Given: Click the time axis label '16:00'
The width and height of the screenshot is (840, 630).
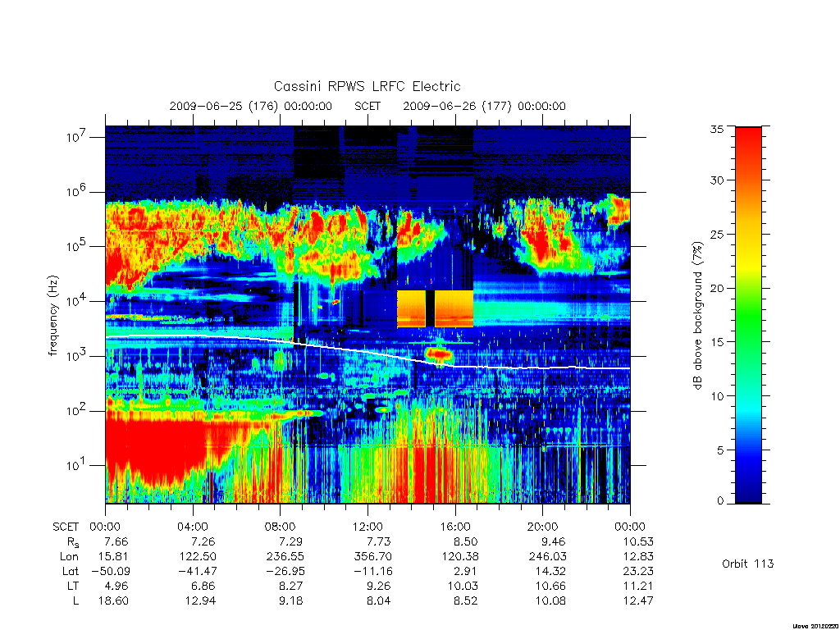Looking at the screenshot, I should click(x=455, y=527).
